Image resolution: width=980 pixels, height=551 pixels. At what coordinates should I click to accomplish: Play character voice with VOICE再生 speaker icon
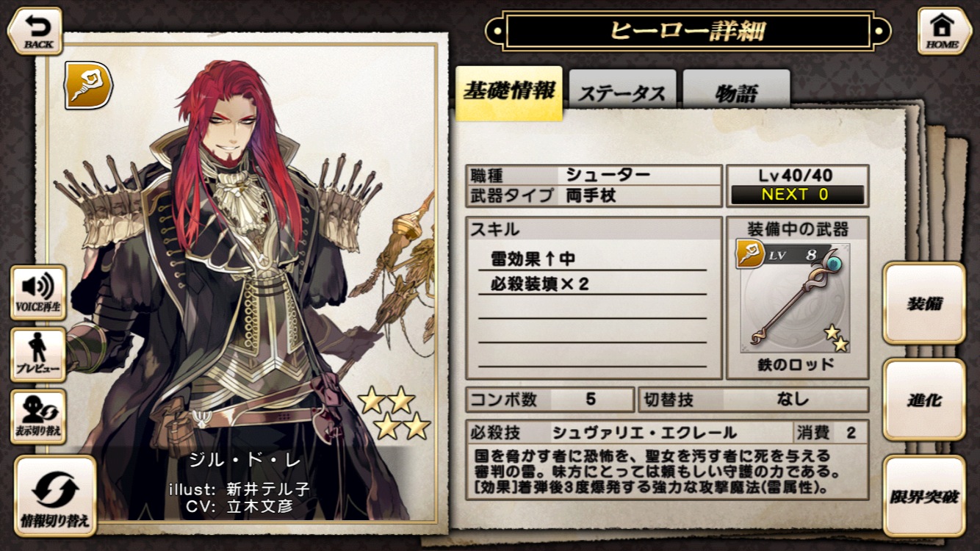(x=38, y=292)
